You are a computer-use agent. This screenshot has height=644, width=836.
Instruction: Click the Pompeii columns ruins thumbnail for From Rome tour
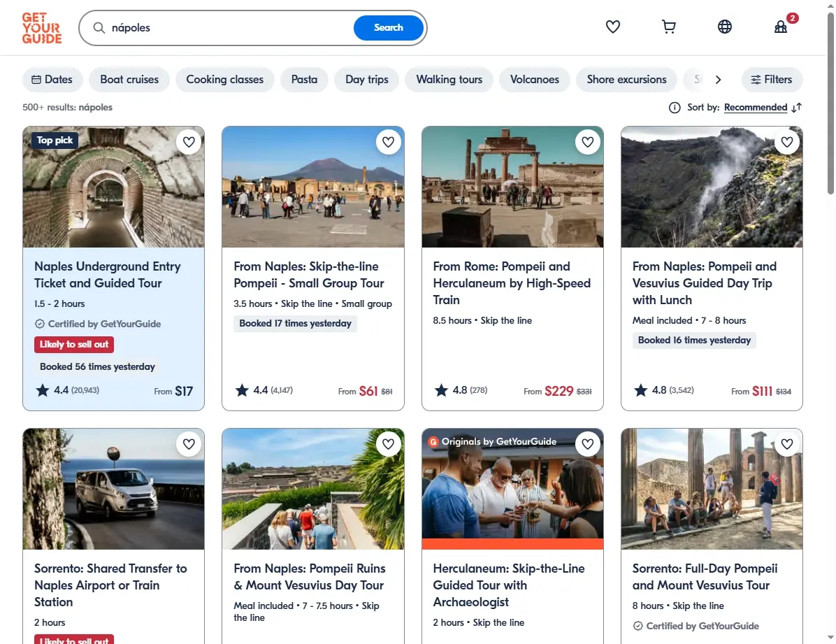pyautogui.click(x=512, y=187)
